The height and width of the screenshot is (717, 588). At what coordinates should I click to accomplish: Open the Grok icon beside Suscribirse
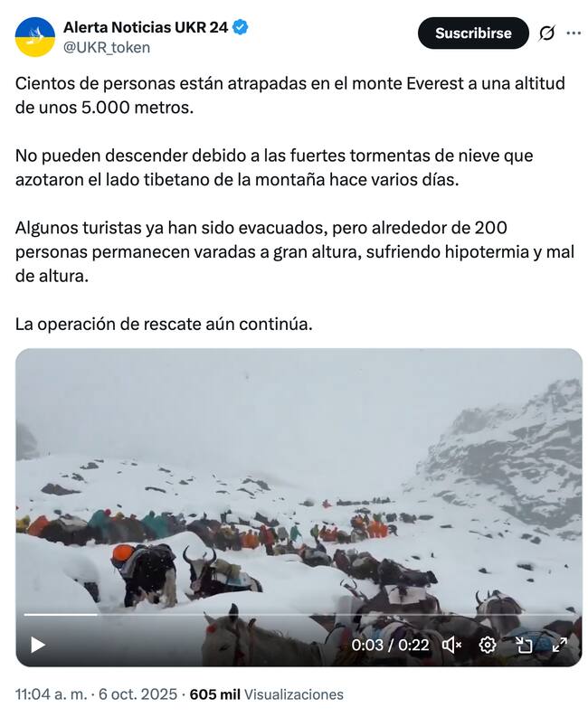(546, 33)
